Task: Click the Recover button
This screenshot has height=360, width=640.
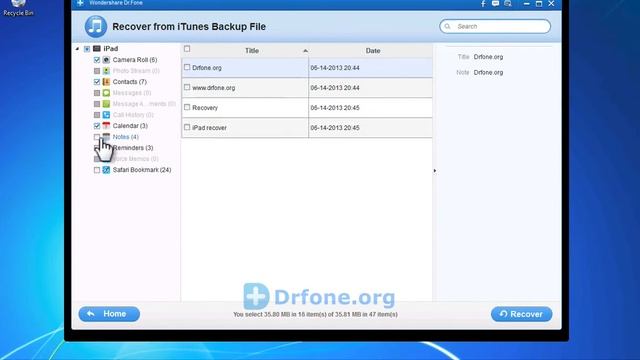Action: [521, 314]
